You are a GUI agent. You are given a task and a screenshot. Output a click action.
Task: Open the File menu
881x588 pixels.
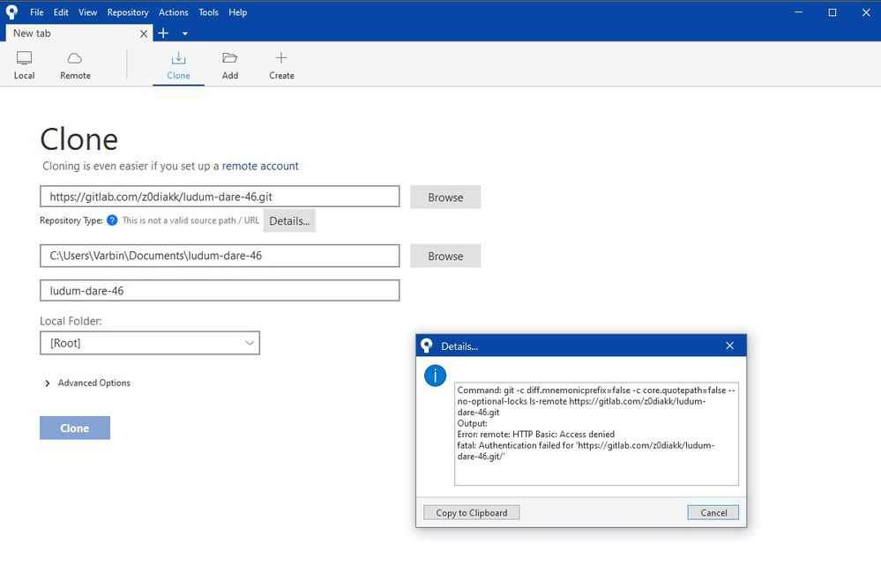pyautogui.click(x=36, y=12)
